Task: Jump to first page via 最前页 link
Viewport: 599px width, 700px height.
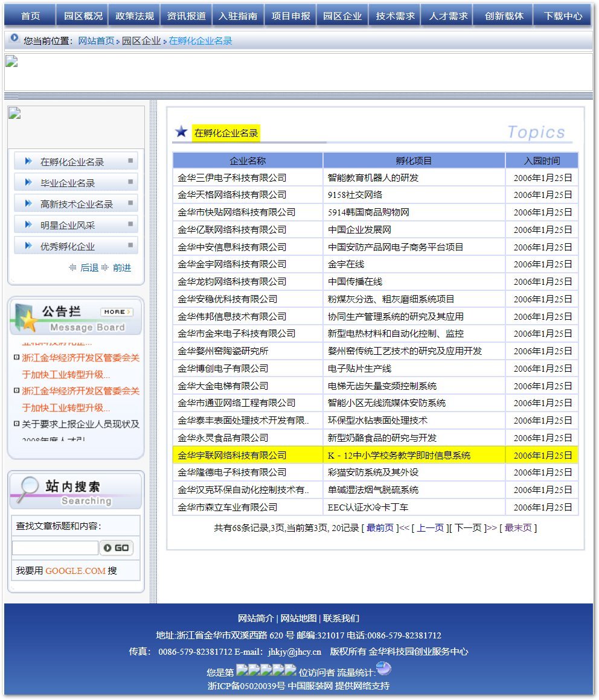Action: point(380,527)
